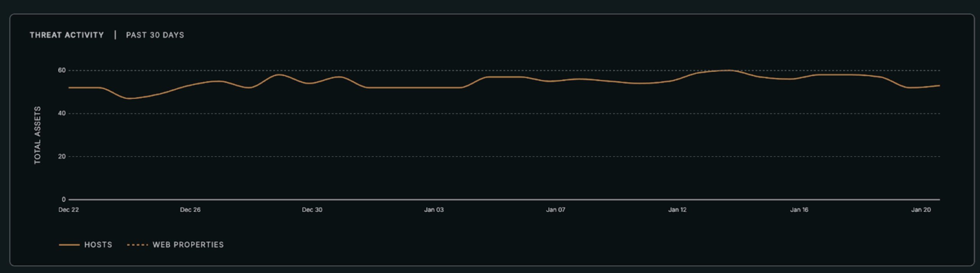Click the 60 y-axis value
The image size is (980, 273).
(62, 70)
